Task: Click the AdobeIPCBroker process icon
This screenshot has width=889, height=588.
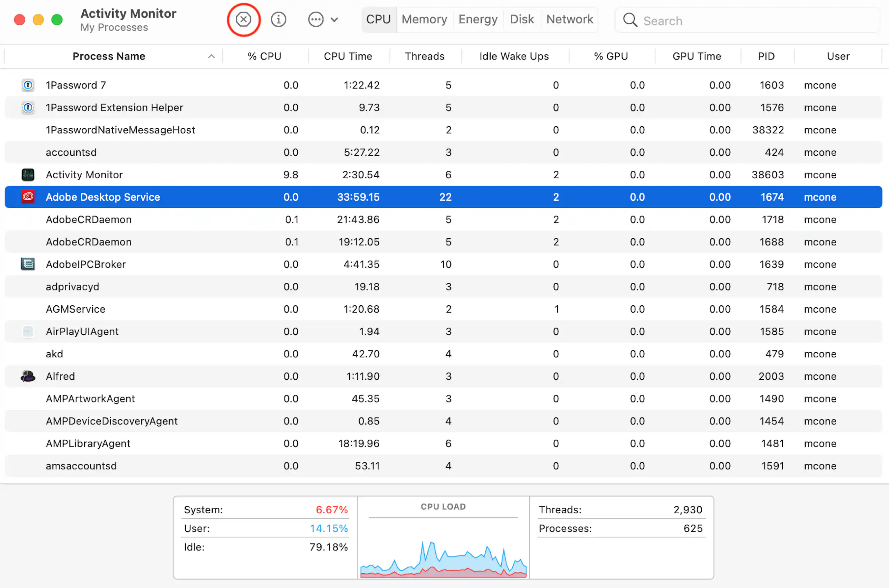Action: pyautogui.click(x=28, y=264)
